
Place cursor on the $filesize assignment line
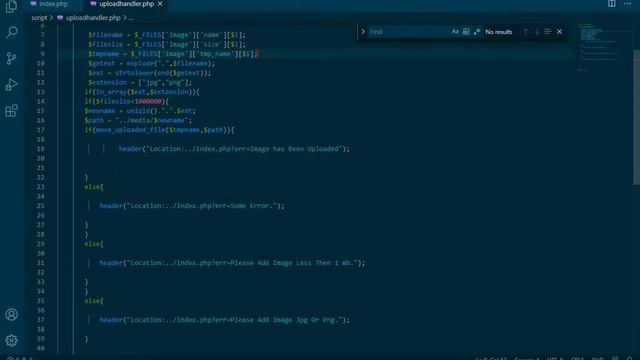[167, 44]
